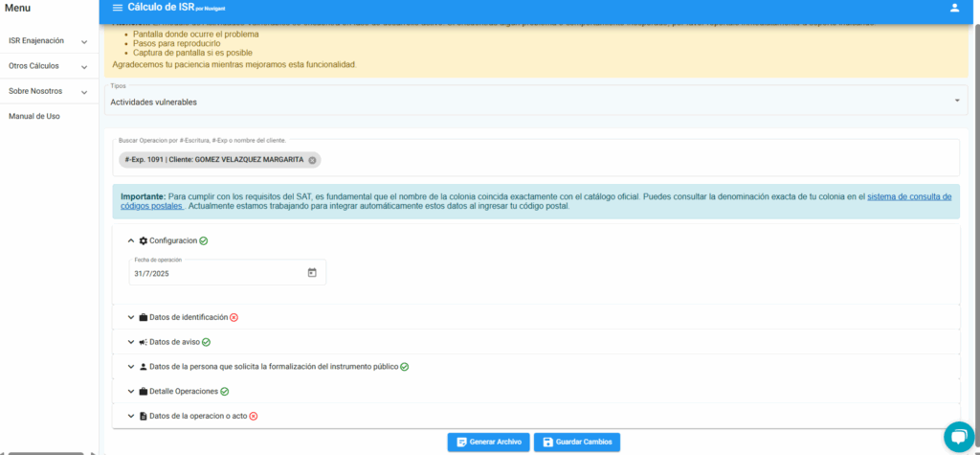Click the Configuracion gear icon
The height and width of the screenshot is (455, 980).
144,240
